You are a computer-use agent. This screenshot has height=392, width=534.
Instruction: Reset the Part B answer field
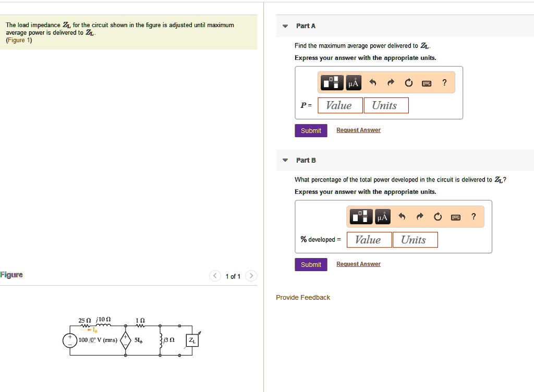(438, 216)
